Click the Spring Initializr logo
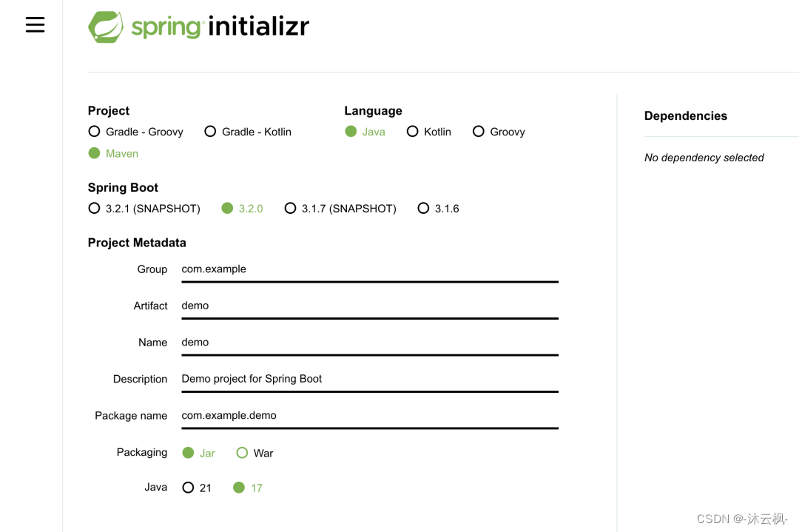 click(199, 27)
